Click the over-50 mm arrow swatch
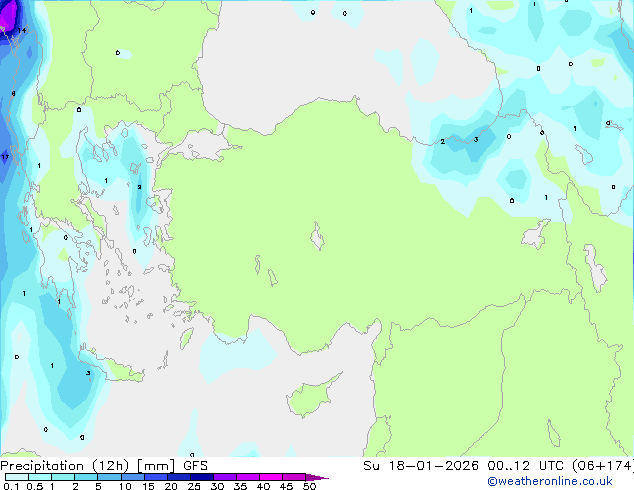This screenshot has height=490, width=634. tap(317, 477)
